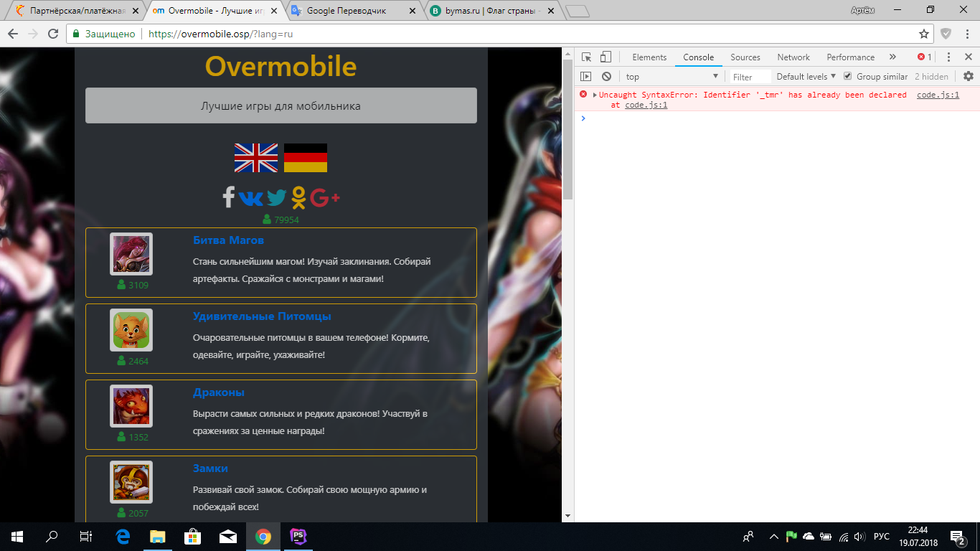Go back using the browser back arrow
This screenshot has width=980, height=551.
[x=13, y=34]
